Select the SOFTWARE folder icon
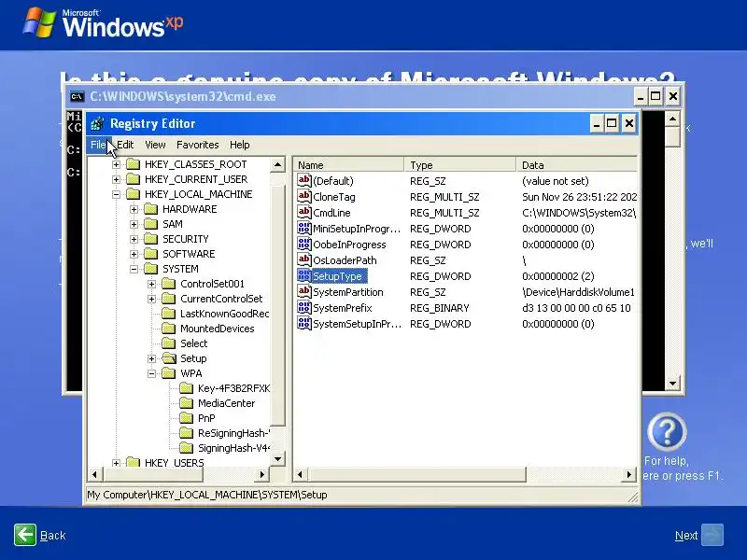747x560 pixels. 150,254
